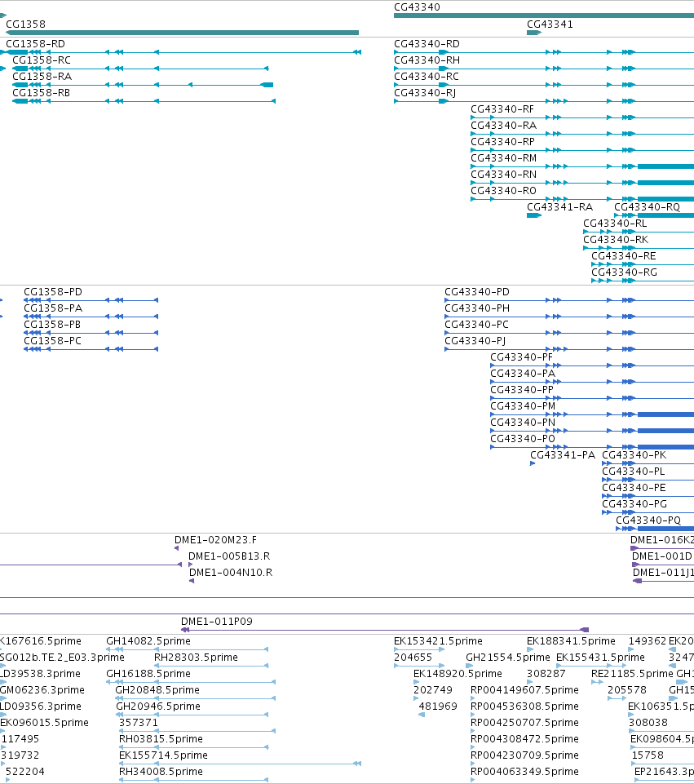
Task: Select protein CG43340-PQ
Action: tap(655, 529)
